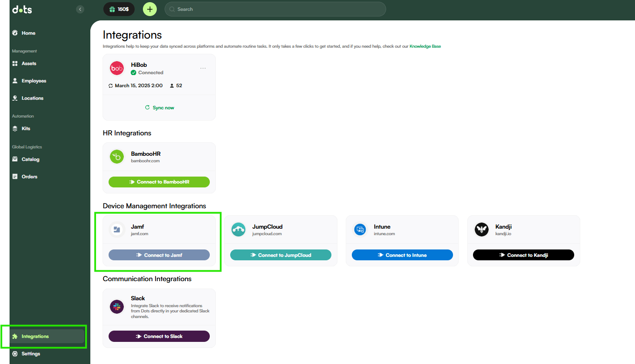Click the Communication Integrations heading
Screen dimensions: 635x364
click(147, 279)
